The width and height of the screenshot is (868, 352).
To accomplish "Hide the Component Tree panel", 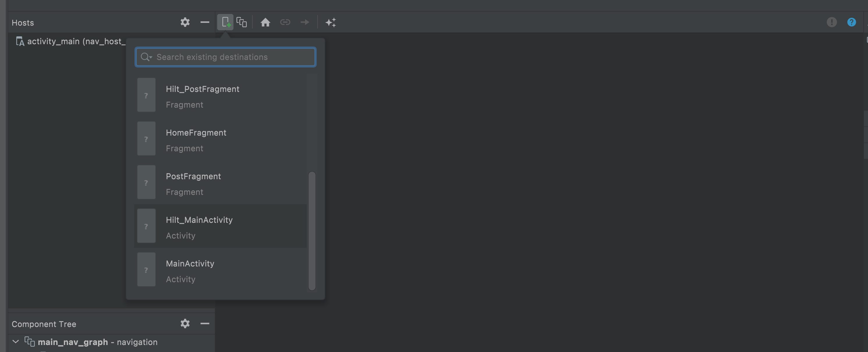I will tap(205, 324).
